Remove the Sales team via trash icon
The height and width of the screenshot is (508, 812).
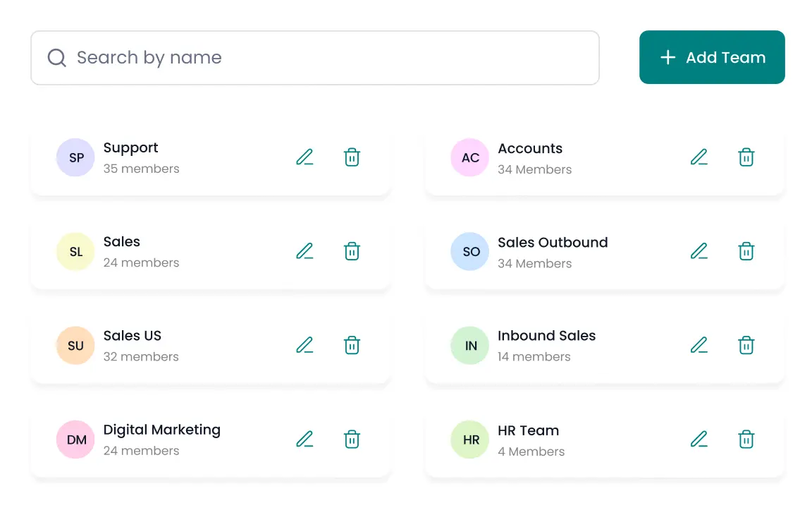[352, 251]
